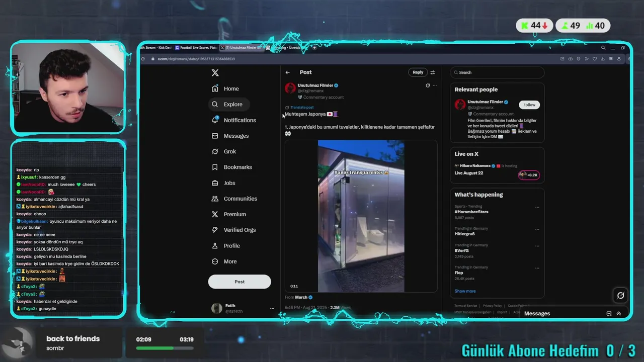644x362 pixels.
Task: Open the post's three-dot menu
Action: coord(435,85)
